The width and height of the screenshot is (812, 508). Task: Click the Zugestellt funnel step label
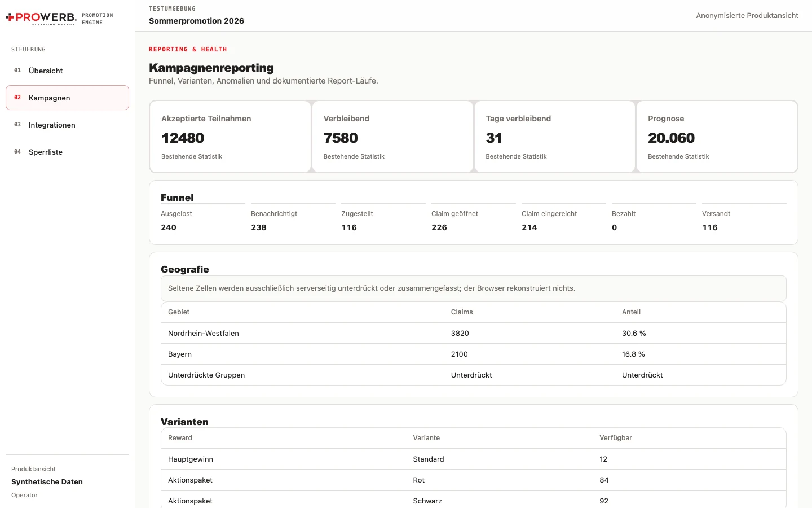click(x=357, y=214)
